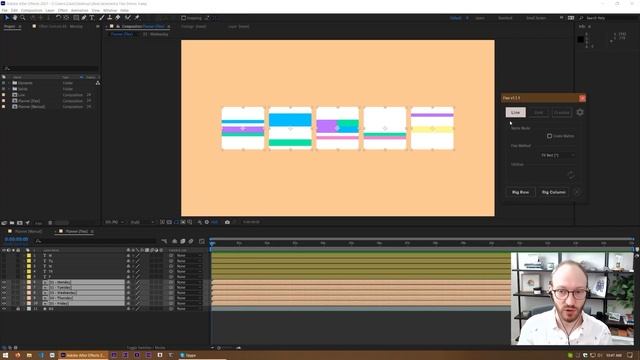This screenshot has height=360, width=640.
Task: Open the viewer magnification dropdown
Action: click(114, 222)
